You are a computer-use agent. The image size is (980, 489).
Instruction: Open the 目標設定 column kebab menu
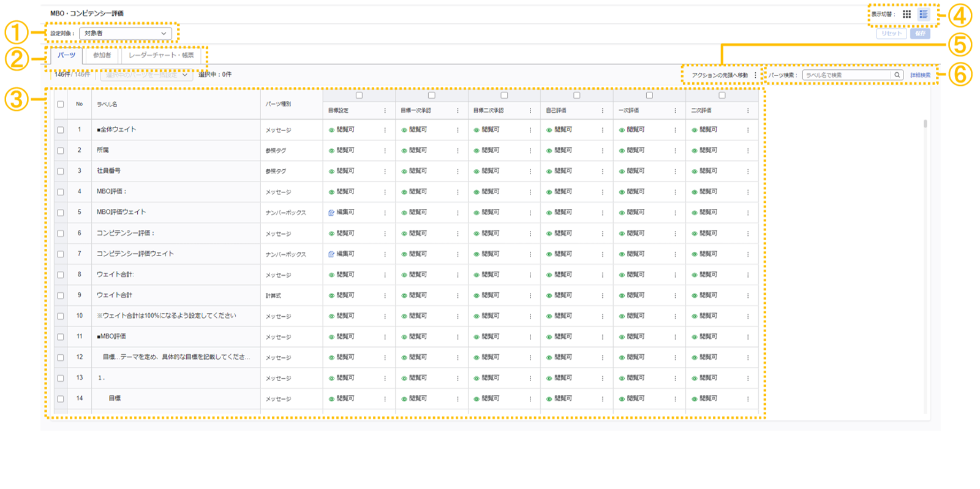(x=385, y=111)
